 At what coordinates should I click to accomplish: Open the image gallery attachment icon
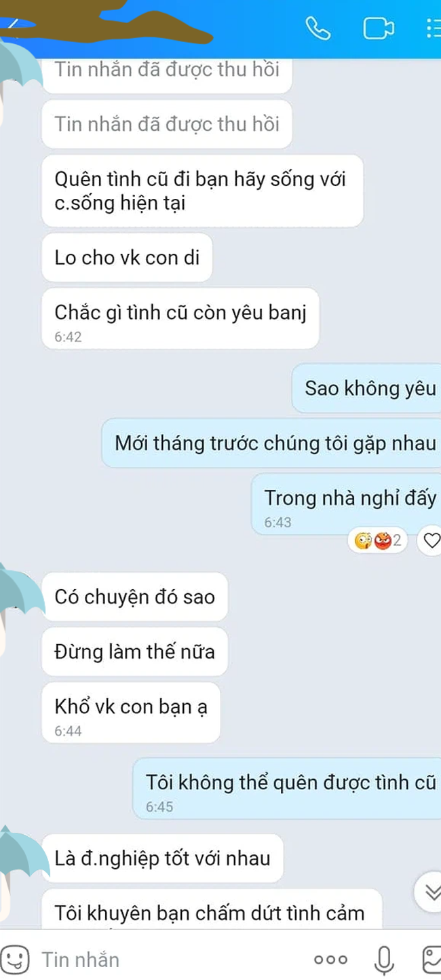[x=432, y=959]
